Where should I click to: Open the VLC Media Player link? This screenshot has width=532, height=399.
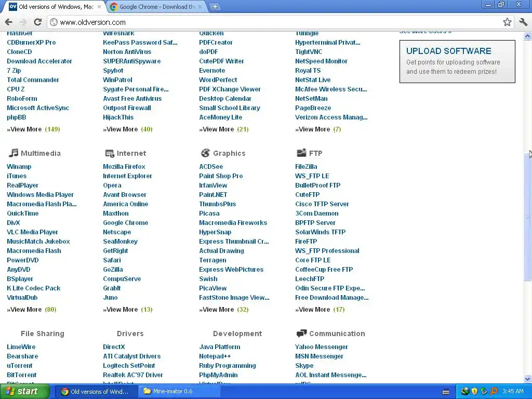click(33, 232)
